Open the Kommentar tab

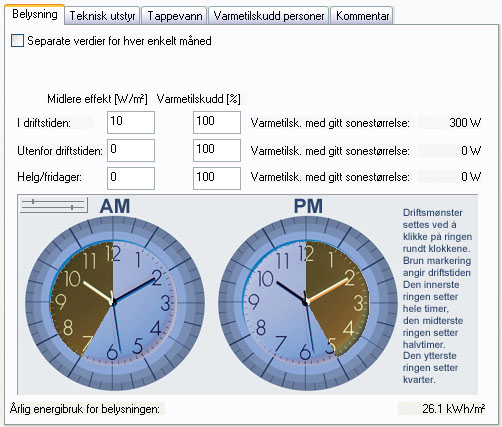(x=362, y=16)
